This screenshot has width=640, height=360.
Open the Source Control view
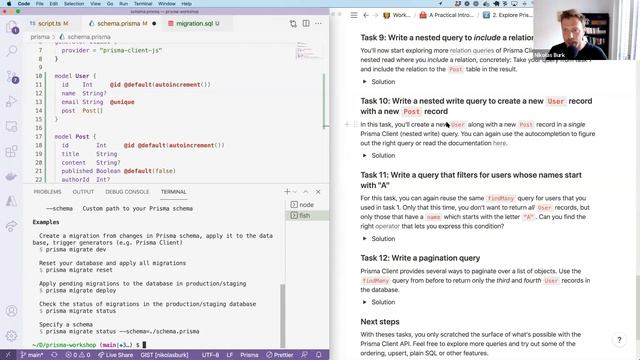(12, 76)
